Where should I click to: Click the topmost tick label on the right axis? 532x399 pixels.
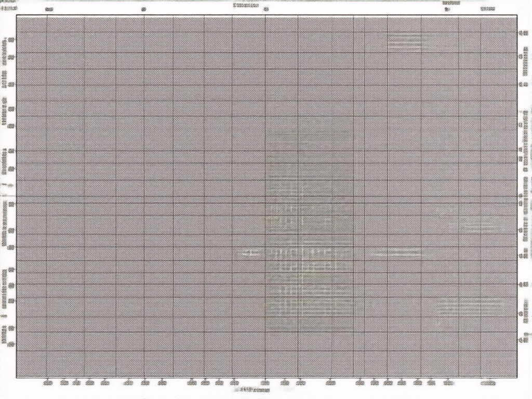pyautogui.click(x=521, y=33)
